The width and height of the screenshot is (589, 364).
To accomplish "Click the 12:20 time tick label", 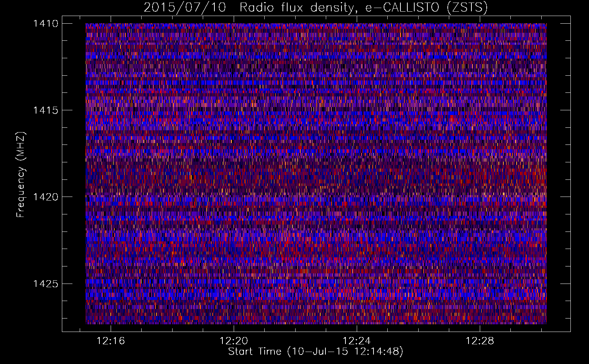I will [234, 341].
